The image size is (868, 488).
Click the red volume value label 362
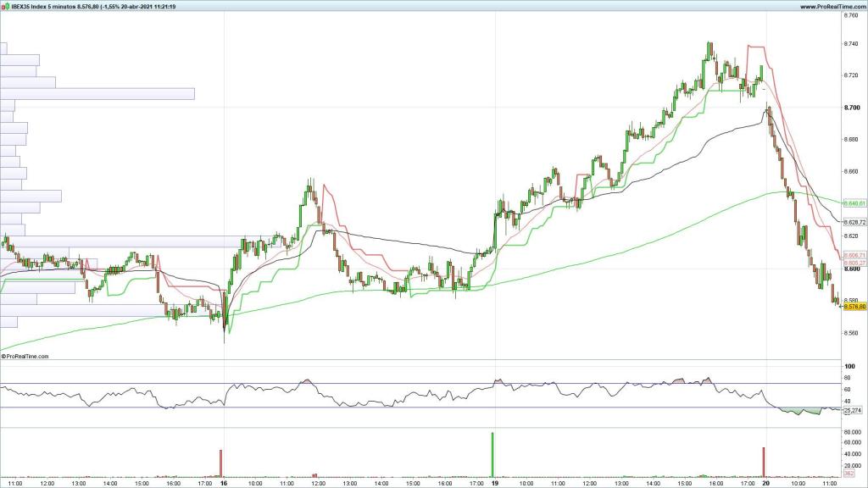click(848, 474)
